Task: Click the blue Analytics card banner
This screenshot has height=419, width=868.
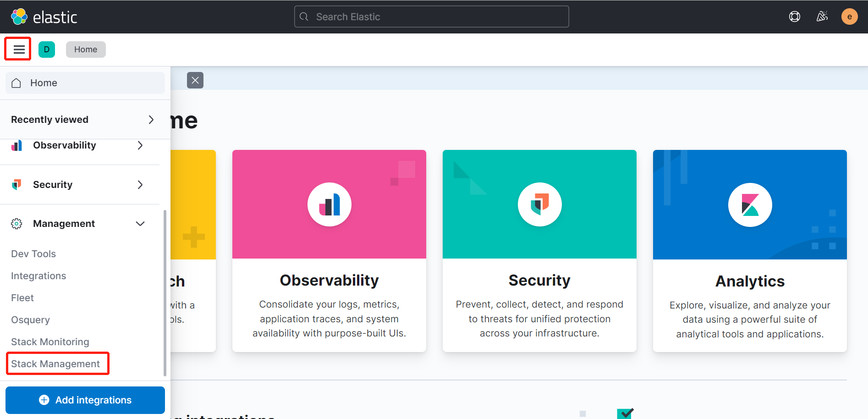Action: click(x=750, y=204)
